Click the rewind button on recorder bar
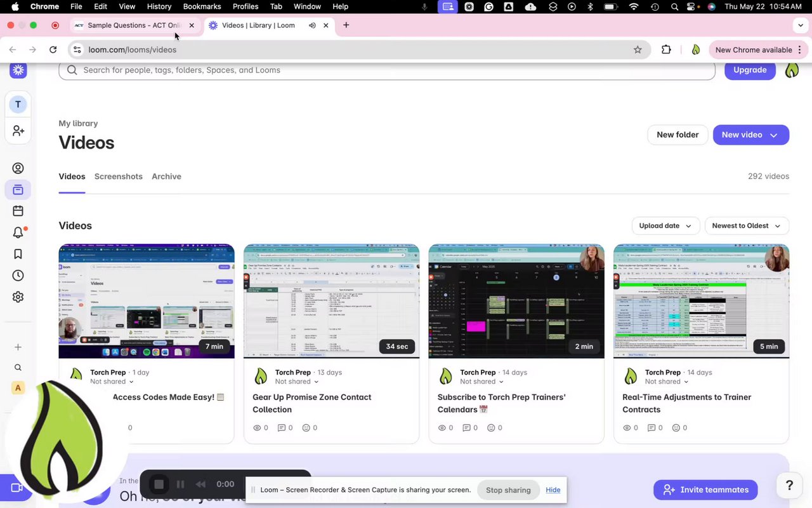This screenshot has height=508, width=812. 200,484
